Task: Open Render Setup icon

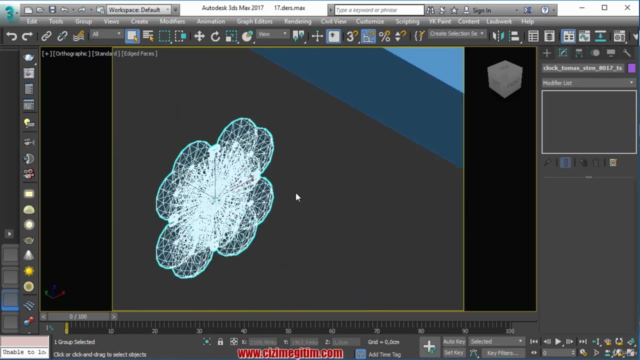Action: (619, 36)
